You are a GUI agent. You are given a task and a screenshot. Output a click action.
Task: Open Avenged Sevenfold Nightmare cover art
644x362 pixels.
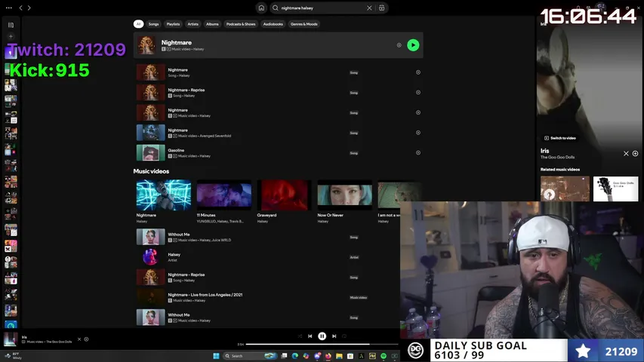tap(151, 133)
